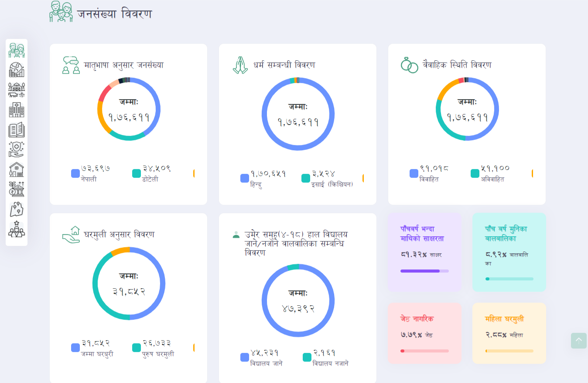Click speech-bubble people icon of मातृभाषा card
The height and width of the screenshot is (383, 588).
pyautogui.click(x=71, y=65)
